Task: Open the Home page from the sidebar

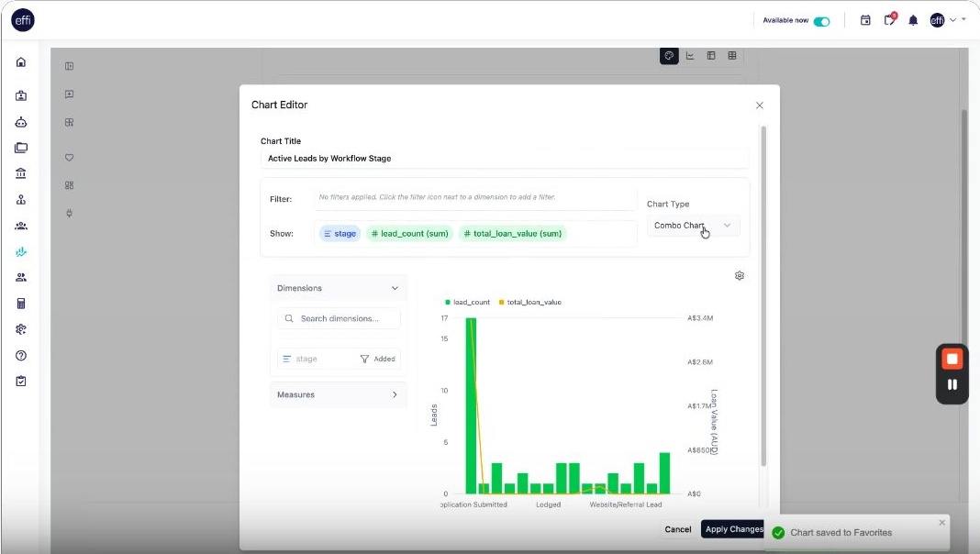Action: (20, 61)
